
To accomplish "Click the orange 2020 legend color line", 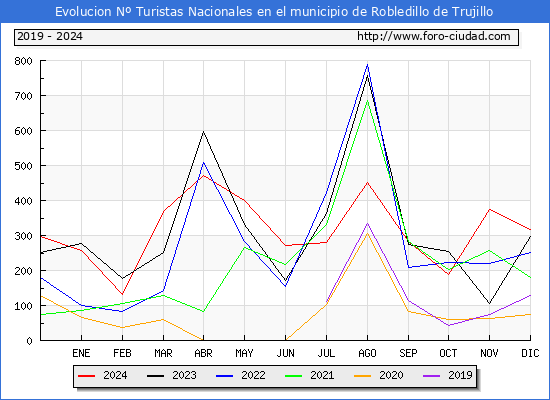I will (363, 376).
